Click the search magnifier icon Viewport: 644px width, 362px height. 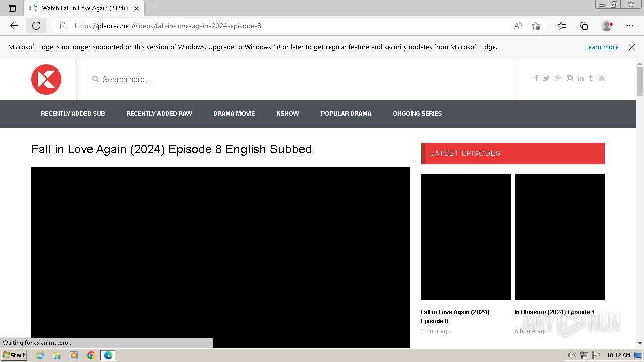[x=95, y=79]
